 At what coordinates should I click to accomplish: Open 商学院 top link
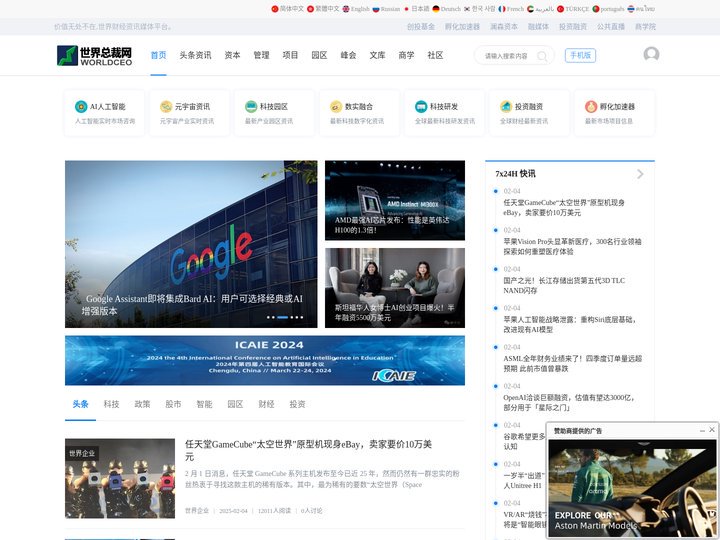pos(645,27)
